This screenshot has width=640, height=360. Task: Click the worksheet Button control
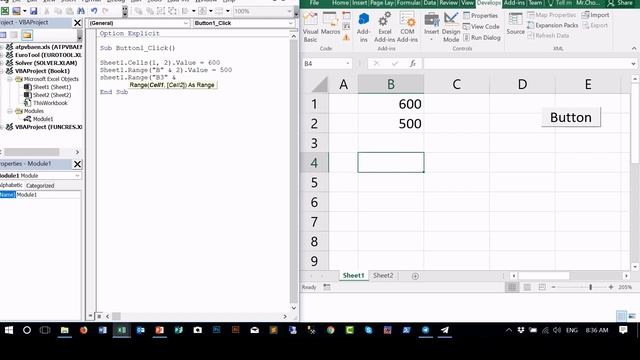pyautogui.click(x=571, y=117)
